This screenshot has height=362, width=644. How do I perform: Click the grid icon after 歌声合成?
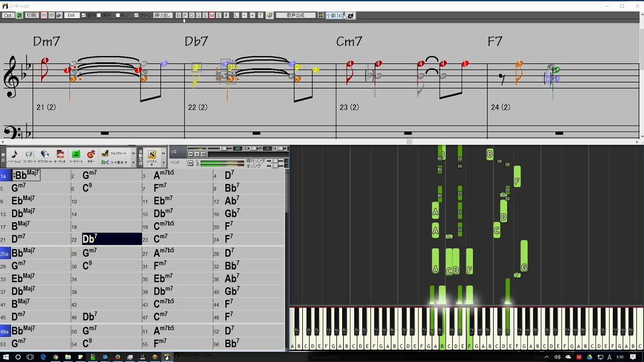pyautogui.click(x=320, y=16)
